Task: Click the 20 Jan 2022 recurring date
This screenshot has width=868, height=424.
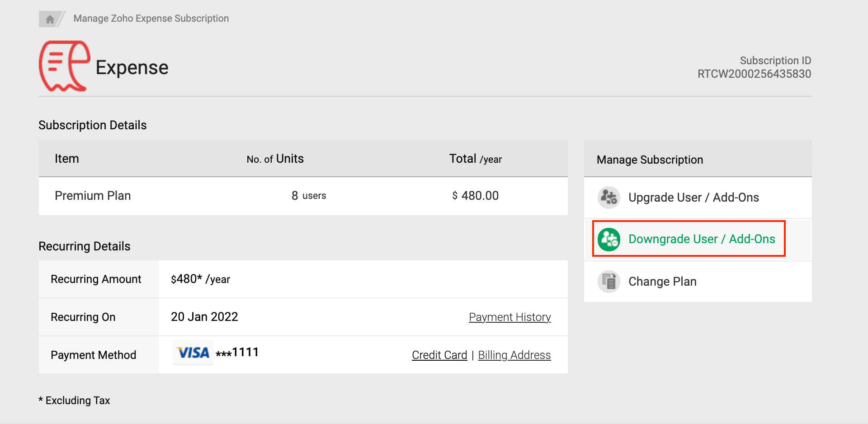Action: click(x=204, y=317)
